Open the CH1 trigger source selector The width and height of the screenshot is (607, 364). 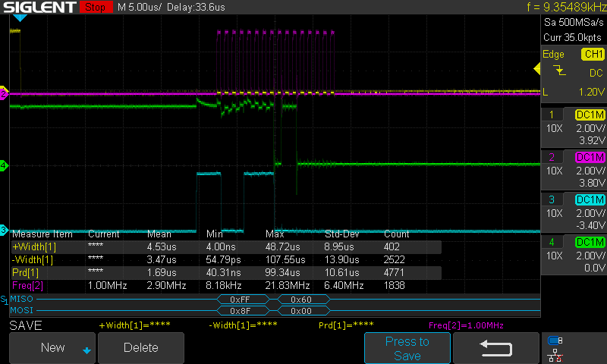point(593,54)
